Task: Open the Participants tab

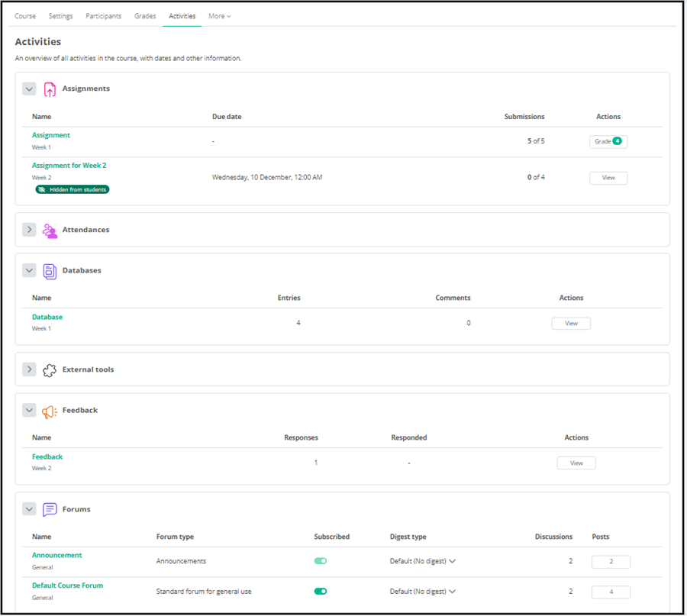Action: [103, 15]
